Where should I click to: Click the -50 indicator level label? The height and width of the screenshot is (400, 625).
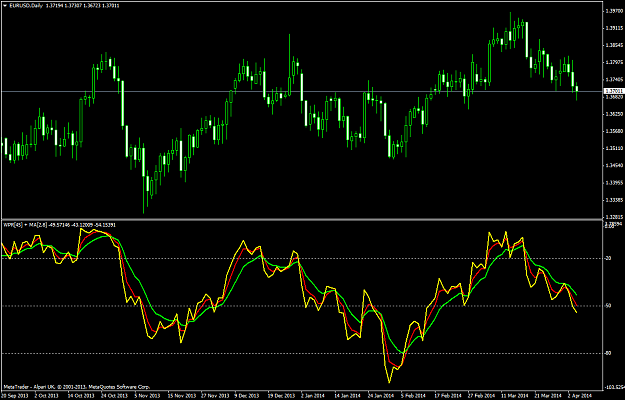point(607,306)
